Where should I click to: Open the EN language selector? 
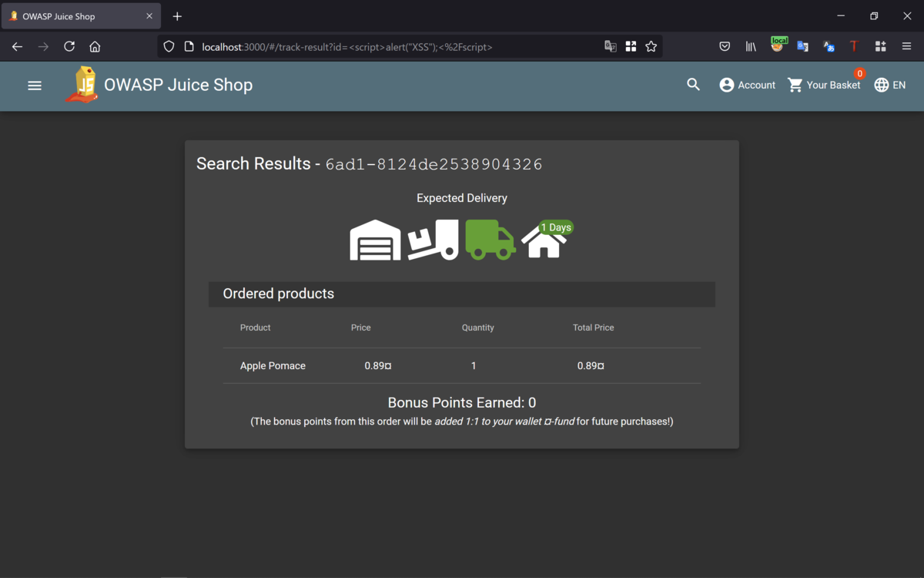coord(890,85)
